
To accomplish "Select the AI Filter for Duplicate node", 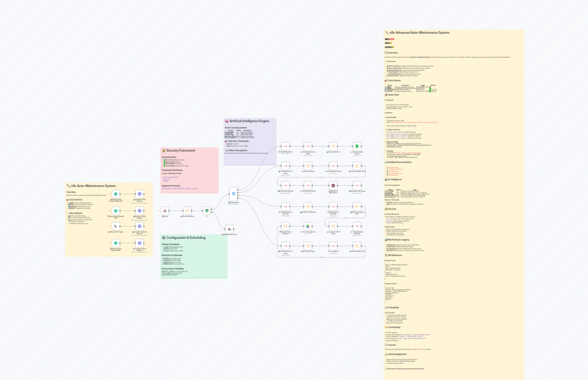I will pyautogui.click(x=308, y=207).
